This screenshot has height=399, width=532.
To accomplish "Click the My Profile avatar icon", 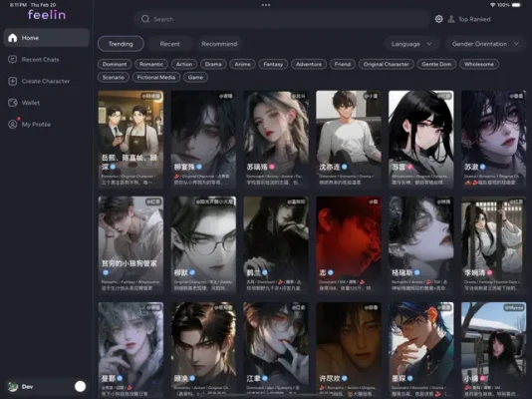I will point(13,125).
